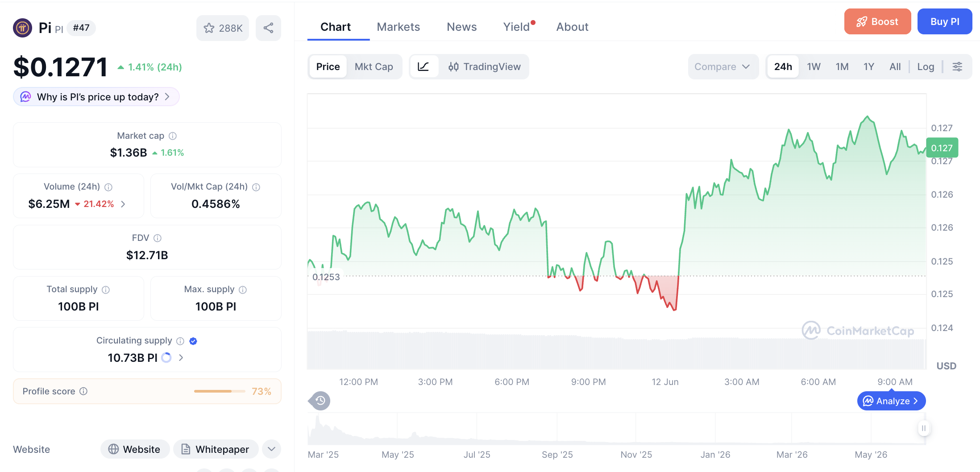Open the News tab
Image resolution: width=980 pixels, height=472 pixels.
click(462, 27)
